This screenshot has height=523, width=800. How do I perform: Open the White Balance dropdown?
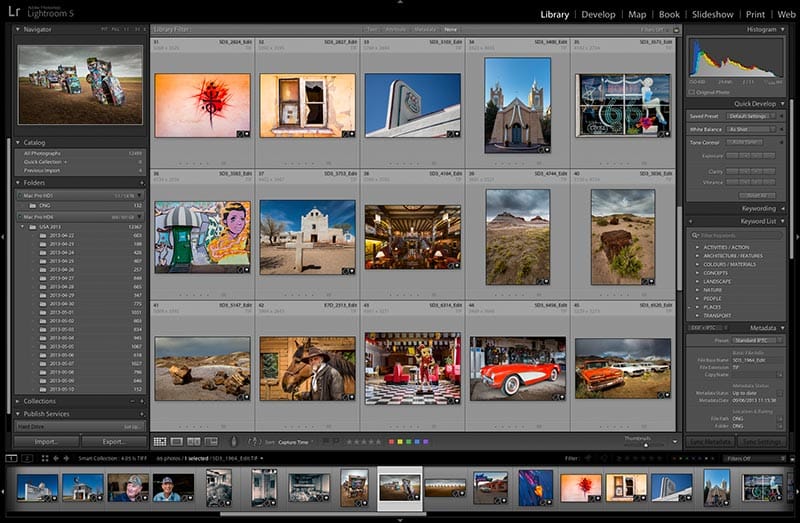click(752, 130)
